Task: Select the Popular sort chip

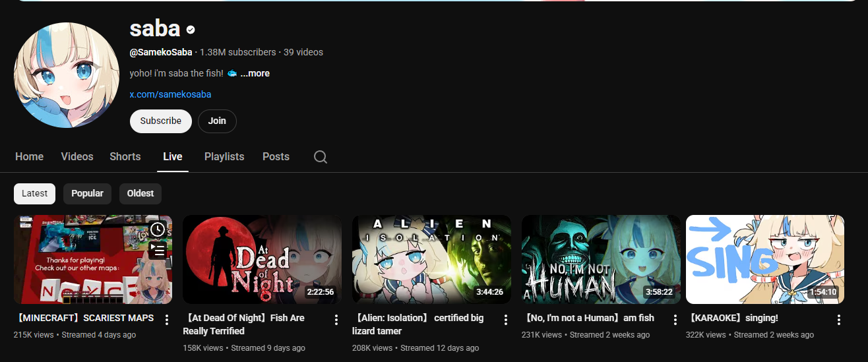Action: coord(87,193)
